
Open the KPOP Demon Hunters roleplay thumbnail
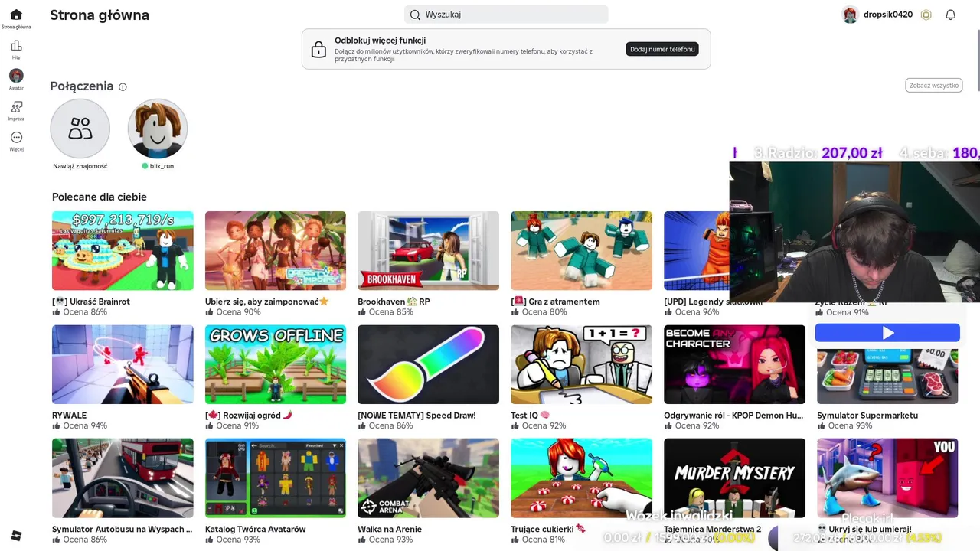click(735, 364)
